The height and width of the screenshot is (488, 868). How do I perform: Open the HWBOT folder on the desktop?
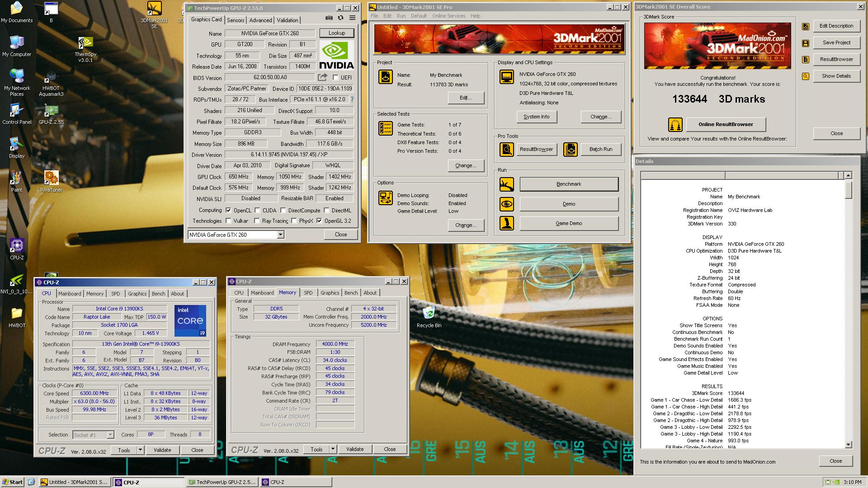tap(17, 317)
